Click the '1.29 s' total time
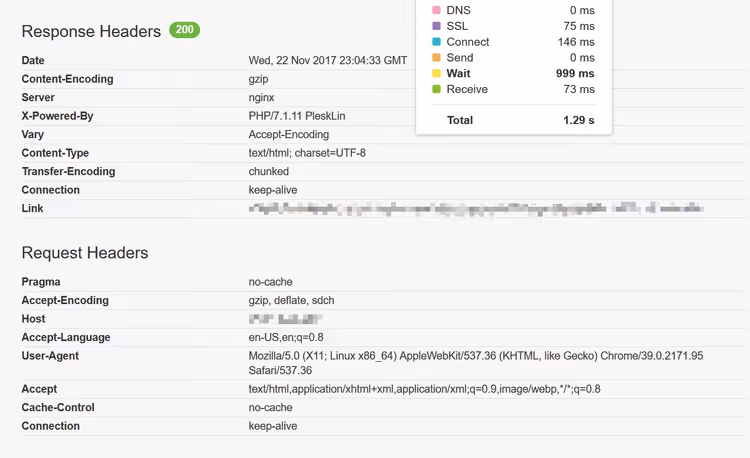Image resolution: width=750 pixels, height=458 pixels. 579,120
